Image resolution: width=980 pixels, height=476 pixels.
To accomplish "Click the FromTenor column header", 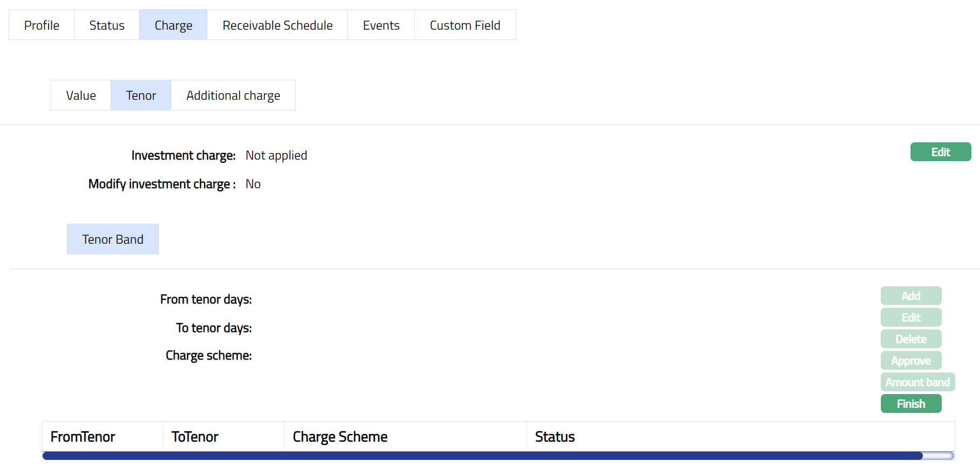I will 83,437.
